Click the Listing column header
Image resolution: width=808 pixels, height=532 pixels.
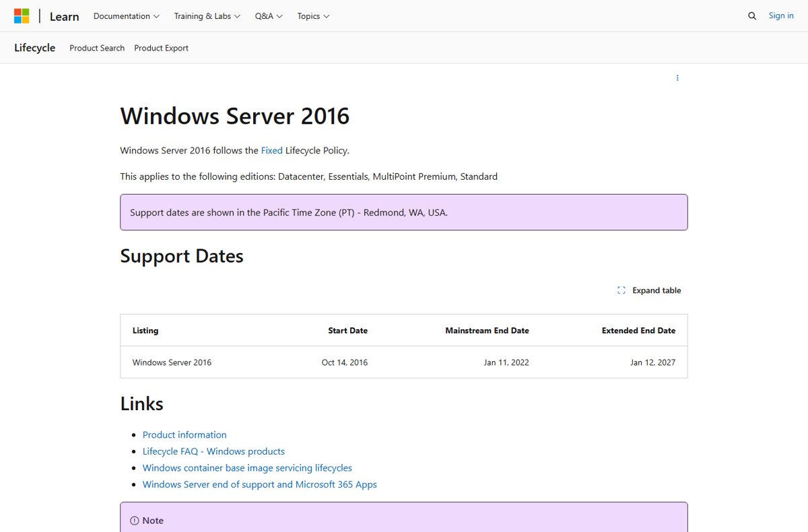pyautogui.click(x=145, y=331)
